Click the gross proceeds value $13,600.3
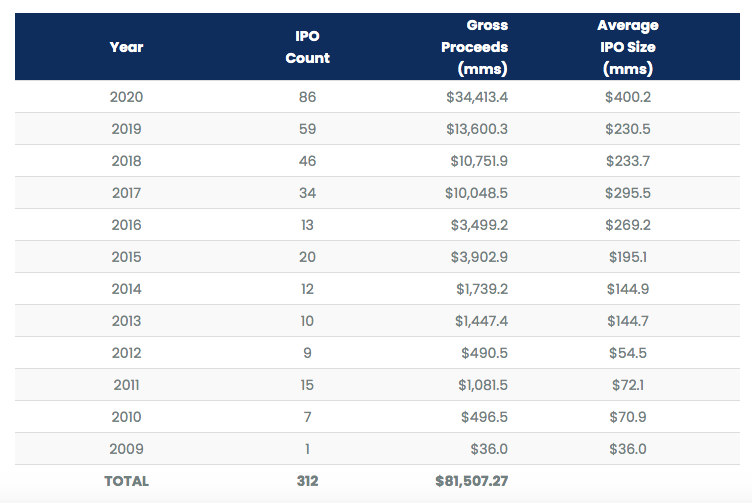The height and width of the screenshot is (503, 752). (x=476, y=129)
